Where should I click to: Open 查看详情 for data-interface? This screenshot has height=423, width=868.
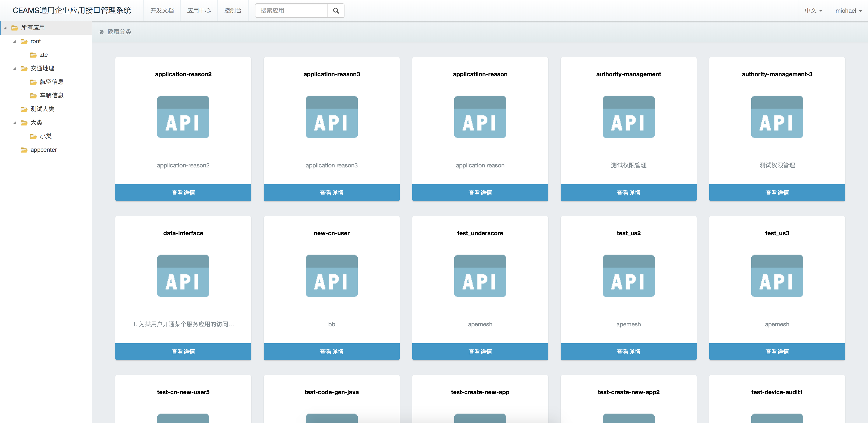(x=183, y=352)
